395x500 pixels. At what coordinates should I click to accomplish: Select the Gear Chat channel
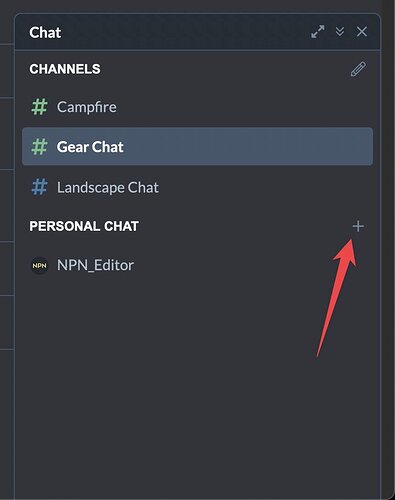point(197,146)
